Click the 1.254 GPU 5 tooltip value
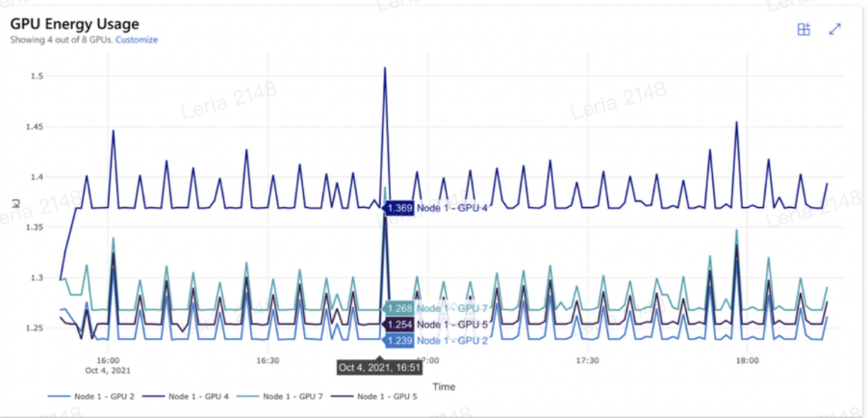The image size is (868, 418). tap(398, 325)
